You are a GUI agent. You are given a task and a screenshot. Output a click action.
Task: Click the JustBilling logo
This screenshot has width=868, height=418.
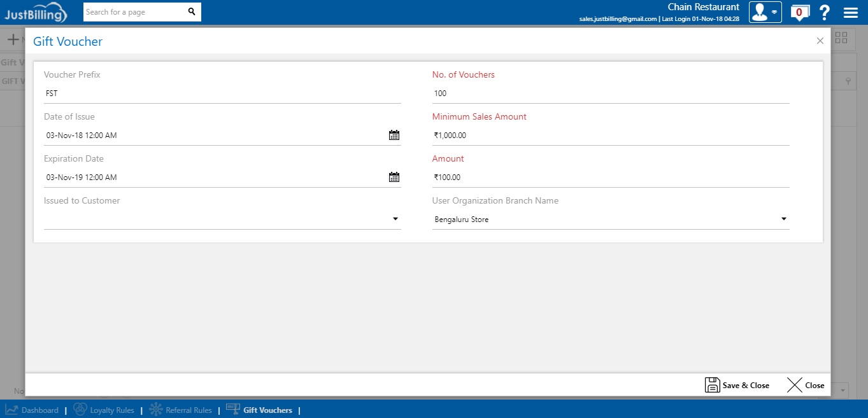pyautogui.click(x=36, y=12)
